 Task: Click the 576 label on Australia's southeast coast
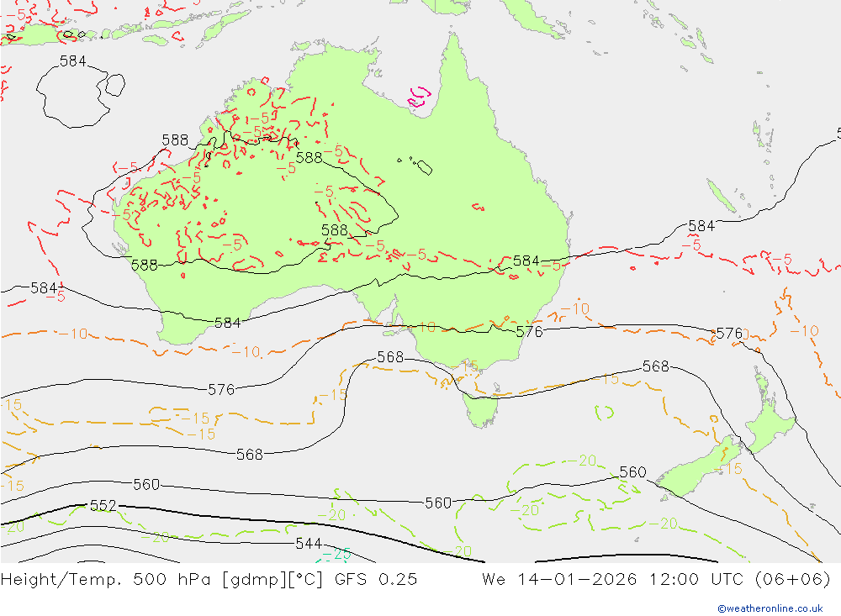529,332
